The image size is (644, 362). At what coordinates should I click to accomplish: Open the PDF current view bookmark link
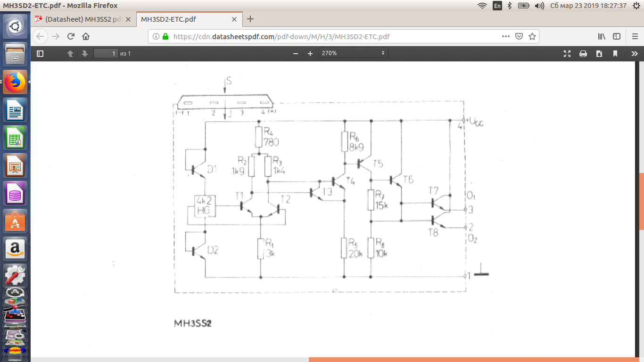[x=615, y=54]
